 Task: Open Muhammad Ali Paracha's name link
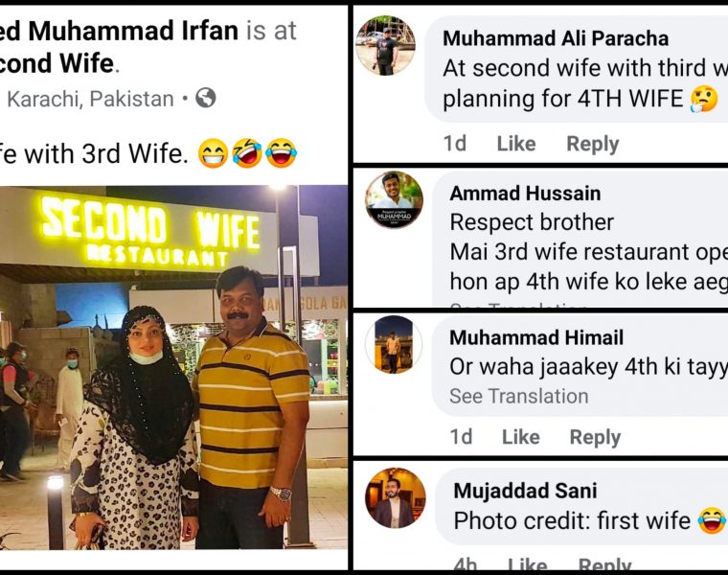pyautogui.click(x=556, y=38)
